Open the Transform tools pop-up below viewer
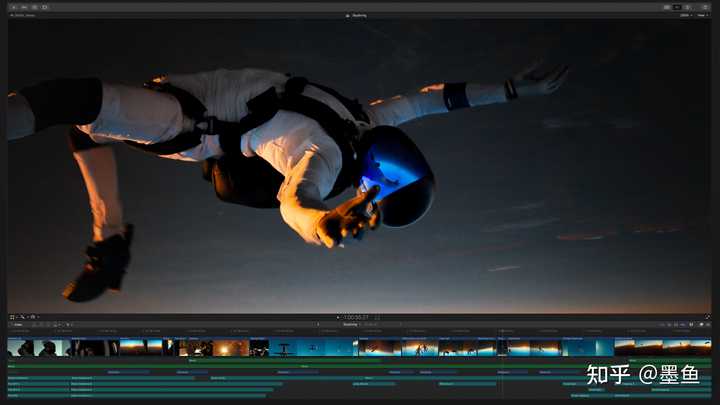 (13, 317)
